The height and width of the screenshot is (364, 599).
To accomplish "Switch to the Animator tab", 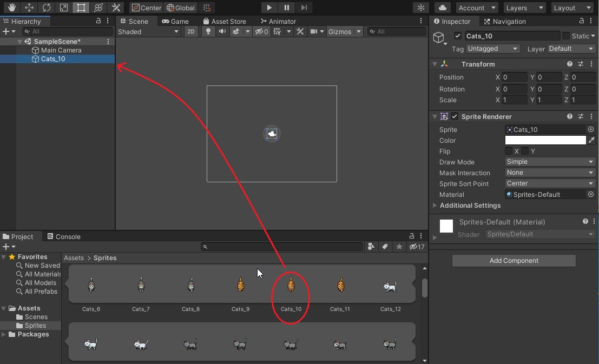I will (x=278, y=22).
